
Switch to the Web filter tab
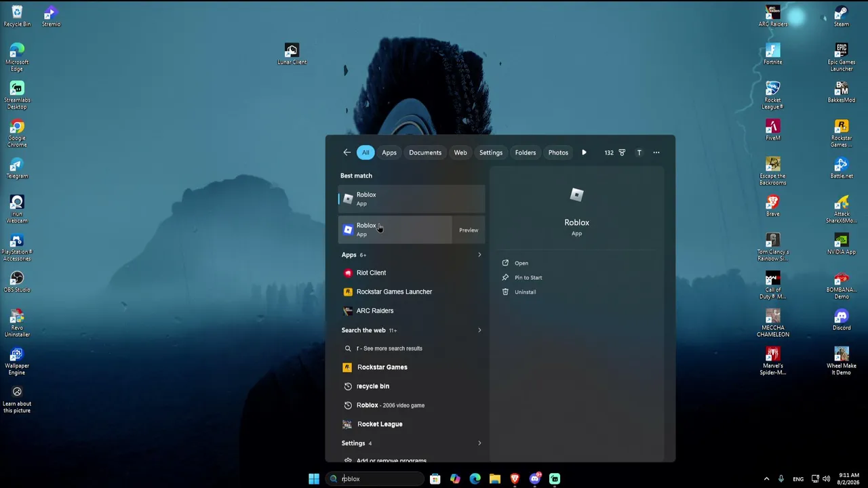coord(460,152)
